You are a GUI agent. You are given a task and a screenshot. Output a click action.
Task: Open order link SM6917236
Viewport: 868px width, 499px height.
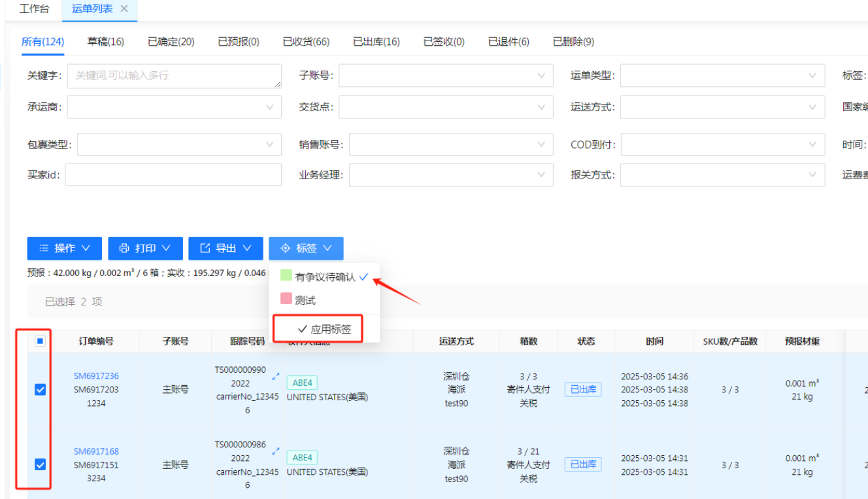point(96,376)
